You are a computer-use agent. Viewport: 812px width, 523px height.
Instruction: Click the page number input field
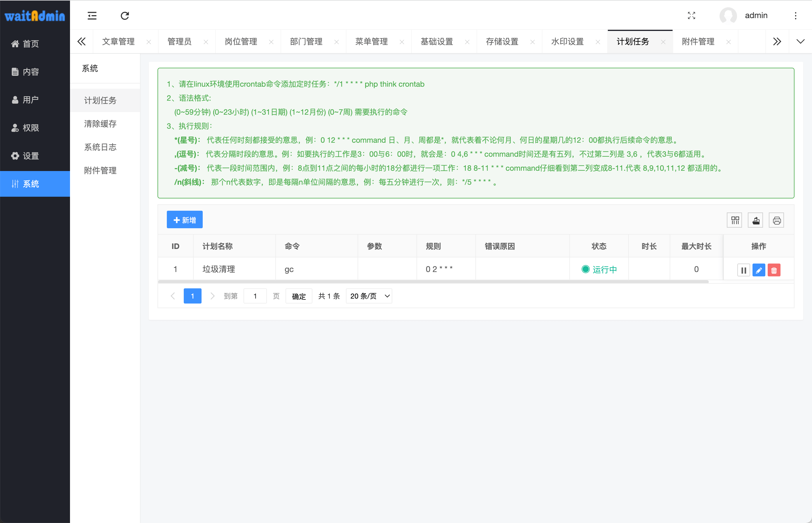(x=255, y=296)
